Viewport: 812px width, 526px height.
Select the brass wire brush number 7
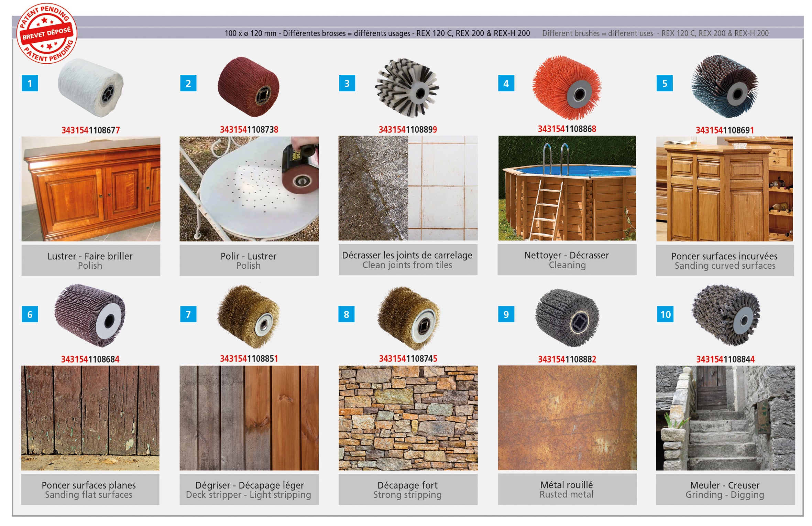249,316
